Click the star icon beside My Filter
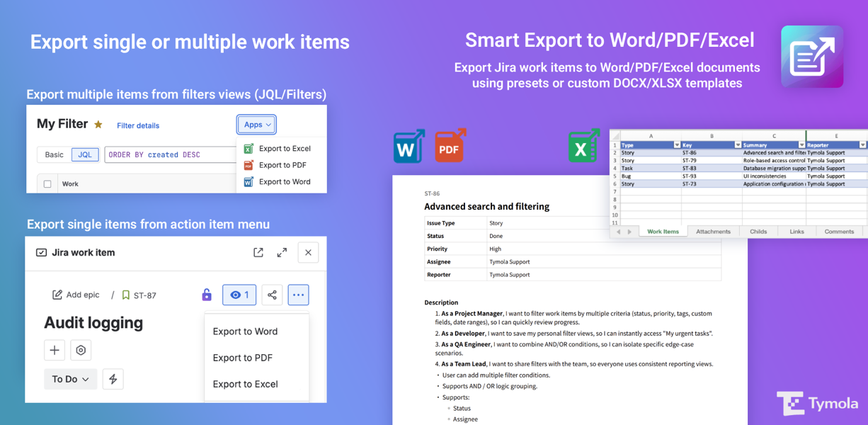The image size is (868, 425). point(98,125)
